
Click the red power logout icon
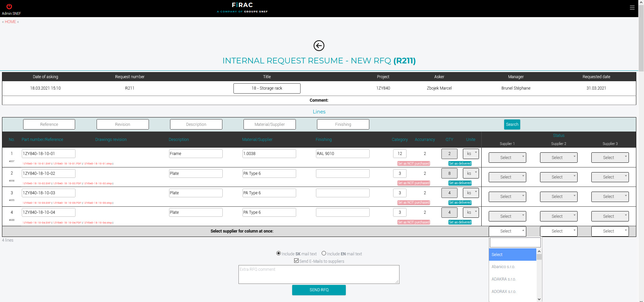point(9,6)
